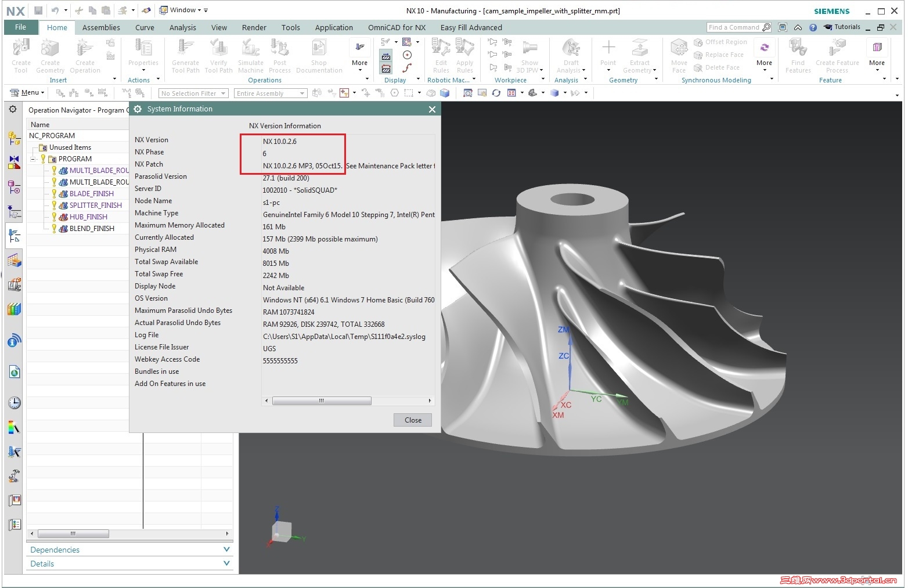Click the Find a Command search field
Viewport: 908px width, 588px height.
[x=739, y=27]
